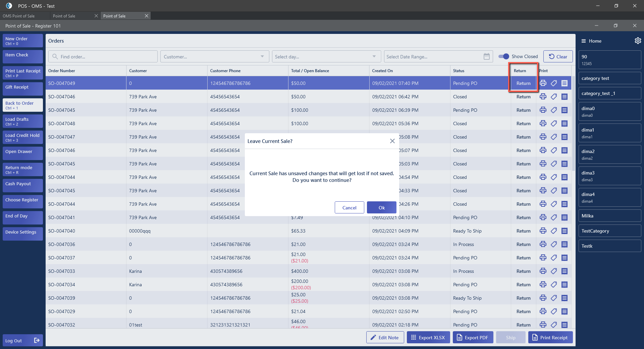Click the receipt list icon for SO-0047040
Screen dimensions: 644x349
[x=565, y=231]
